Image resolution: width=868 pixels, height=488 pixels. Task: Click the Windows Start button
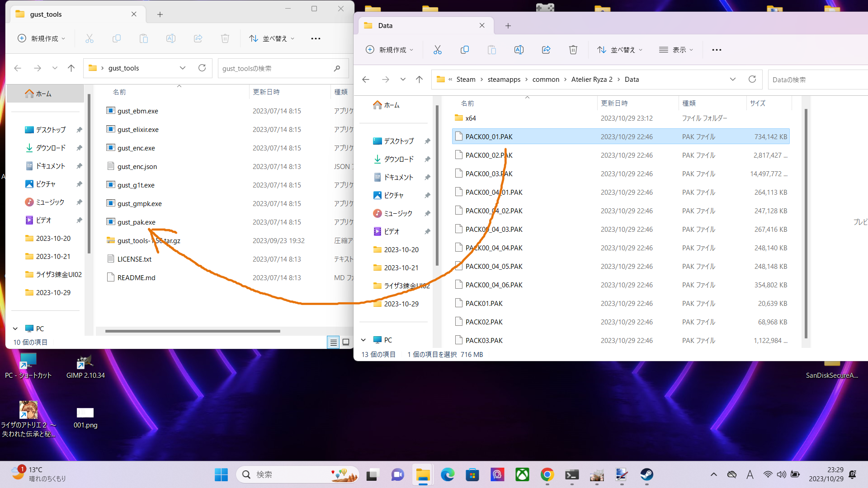(221, 474)
